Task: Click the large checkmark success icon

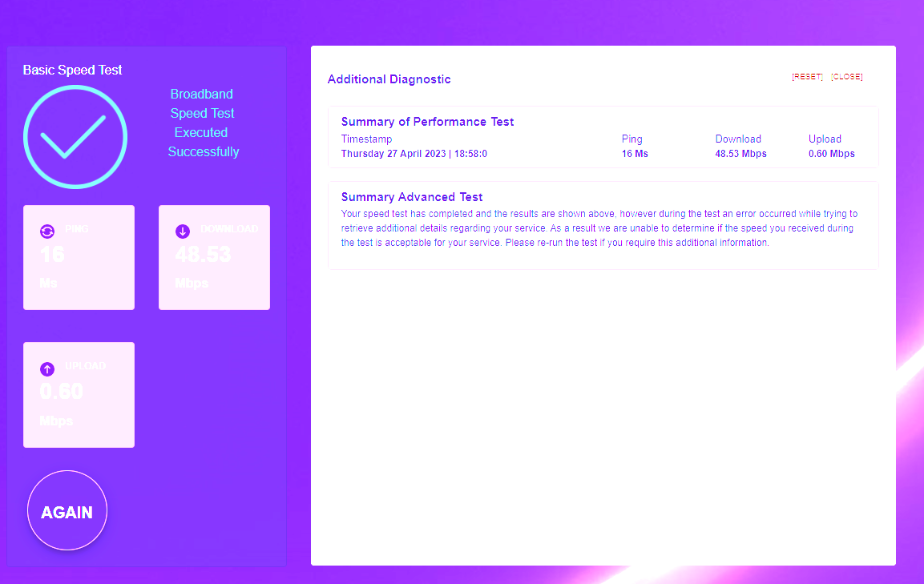Action: (x=75, y=137)
